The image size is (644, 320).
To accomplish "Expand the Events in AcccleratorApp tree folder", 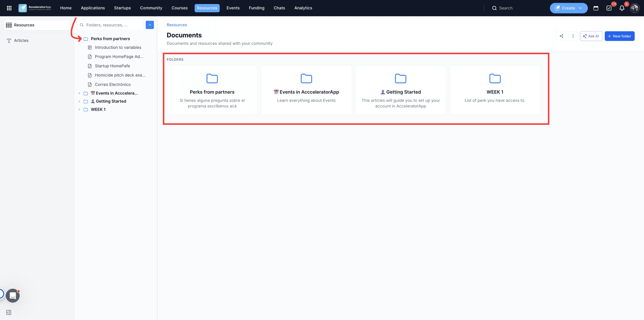I will [x=79, y=93].
